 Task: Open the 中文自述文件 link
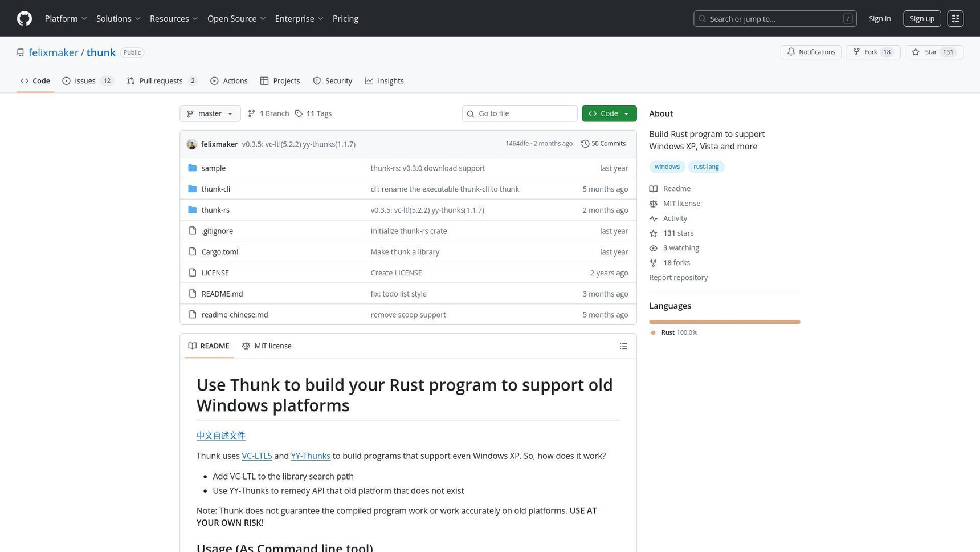[220, 436]
